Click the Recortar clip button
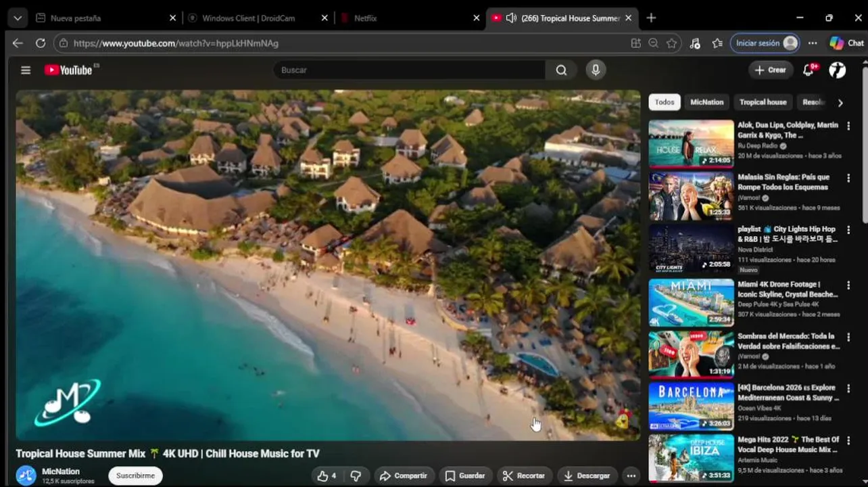The width and height of the screenshot is (868, 487). pos(524,476)
